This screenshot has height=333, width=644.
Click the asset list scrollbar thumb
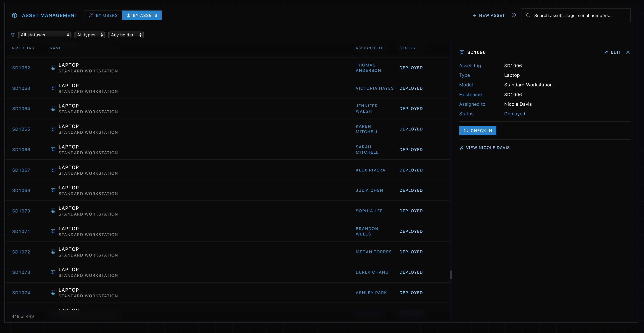451,275
